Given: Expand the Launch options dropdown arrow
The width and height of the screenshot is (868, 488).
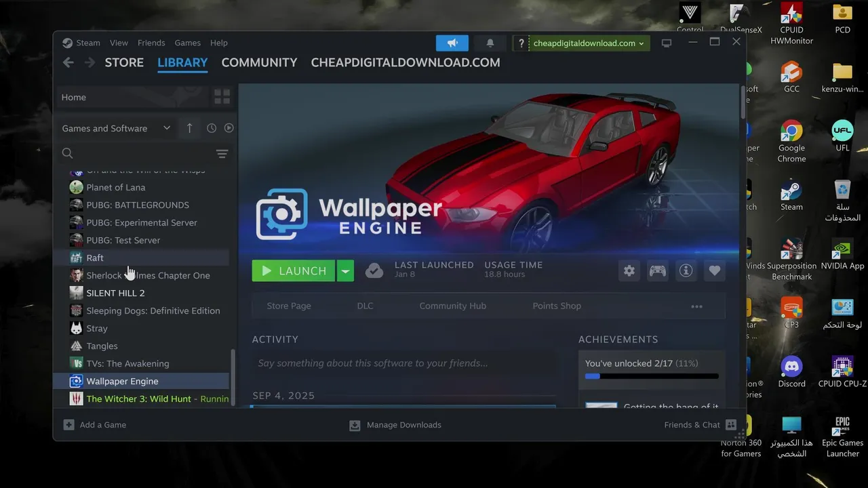Looking at the screenshot, I should [345, 271].
